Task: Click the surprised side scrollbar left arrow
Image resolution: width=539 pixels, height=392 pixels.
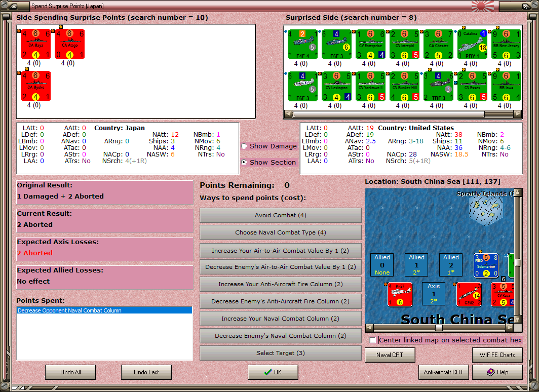Action: (x=288, y=114)
